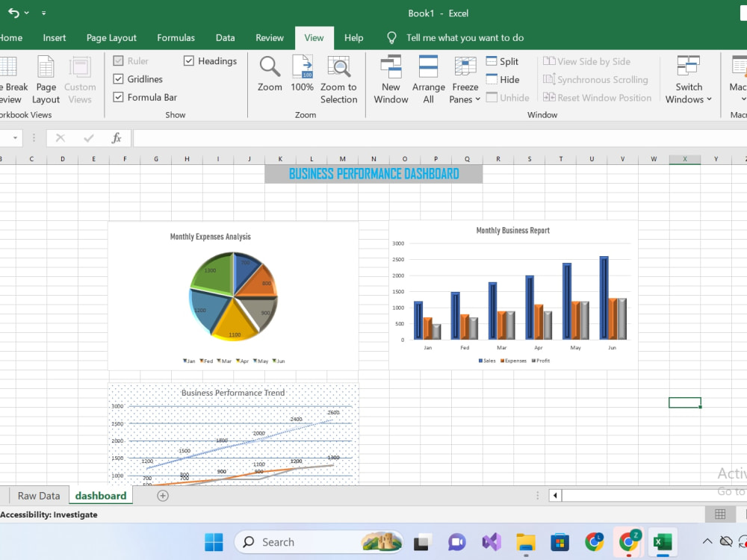This screenshot has width=747, height=560.
Task: Show hidden system tray icons
Action: tap(707, 541)
